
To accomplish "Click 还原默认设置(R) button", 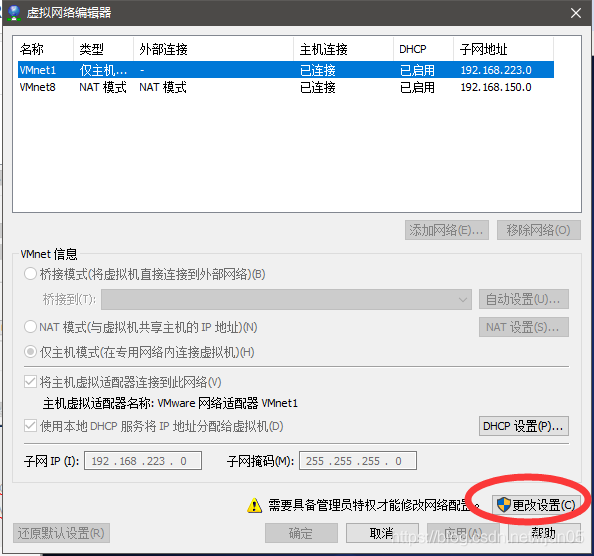I will [x=61, y=533].
